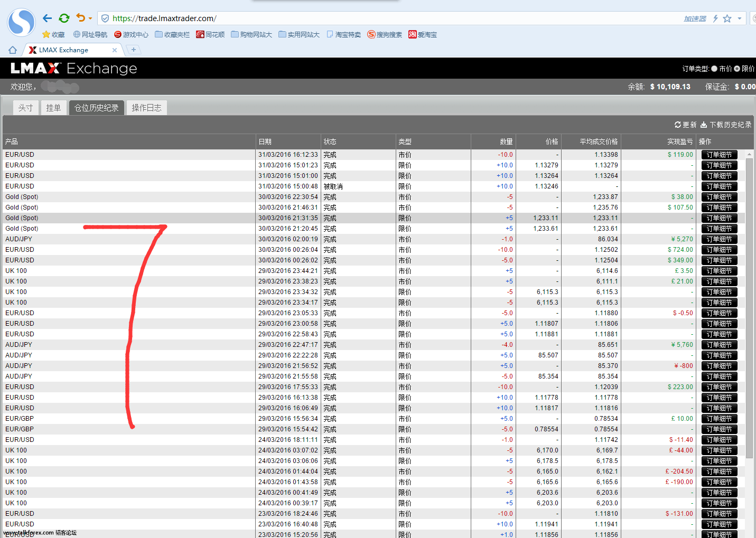Expand the dropdown beside the star icon
Image resolution: width=756 pixels, height=538 pixels.
click(x=740, y=18)
